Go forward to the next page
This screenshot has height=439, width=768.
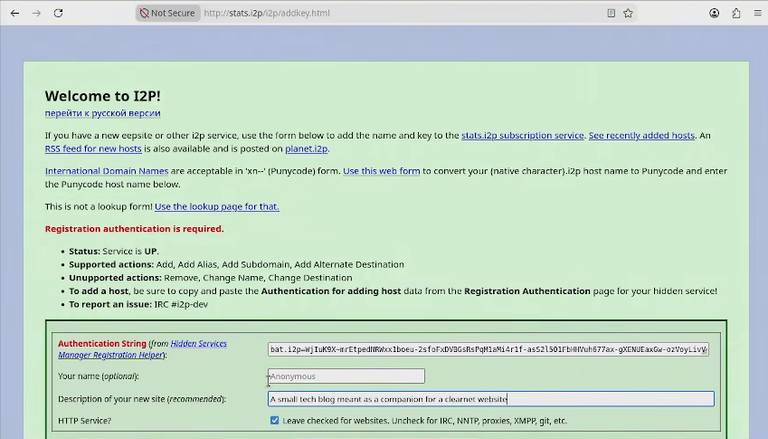[37, 13]
